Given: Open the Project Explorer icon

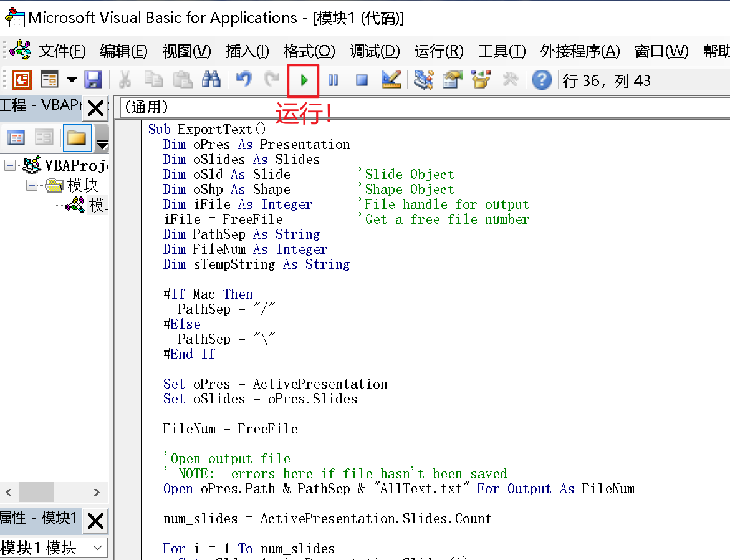Looking at the screenshot, I should [x=423, y=80].
